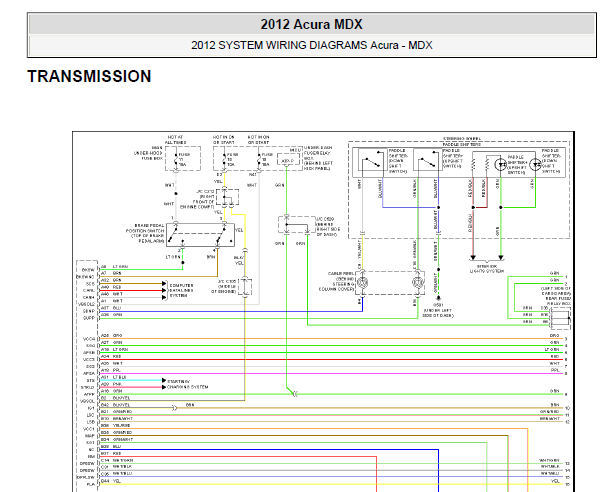The height and width of the screenshot is (492, 601).
Task: Click the INTERIOR LIGHTS SYSTEM label
Action: pos(487,269)
